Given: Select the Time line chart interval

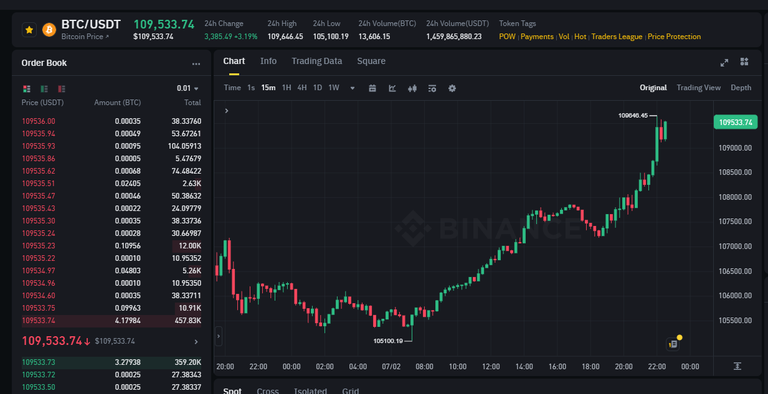Looking at the screenshot, I should point(232,88).
